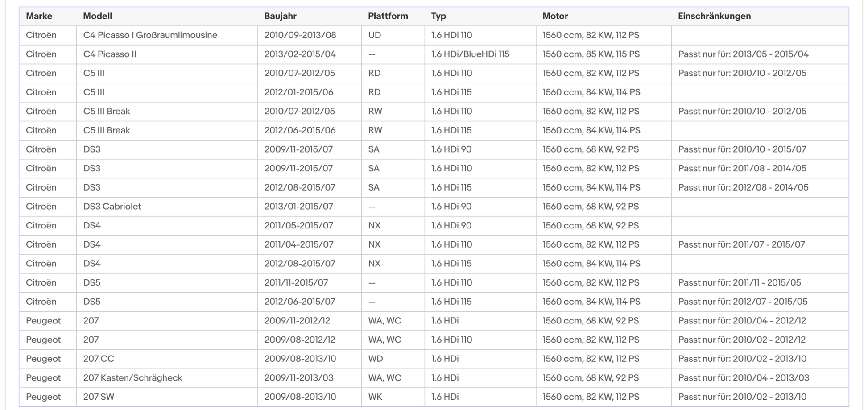Select the 1.6 HDi/BlueHDi 115 type cell
The height and width of the screenshot is (410, 868).
coord(470,54)
